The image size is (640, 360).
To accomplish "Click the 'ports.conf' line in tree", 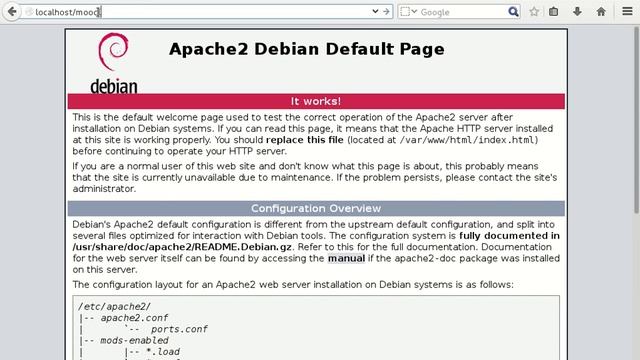I will tap(179, 329).
